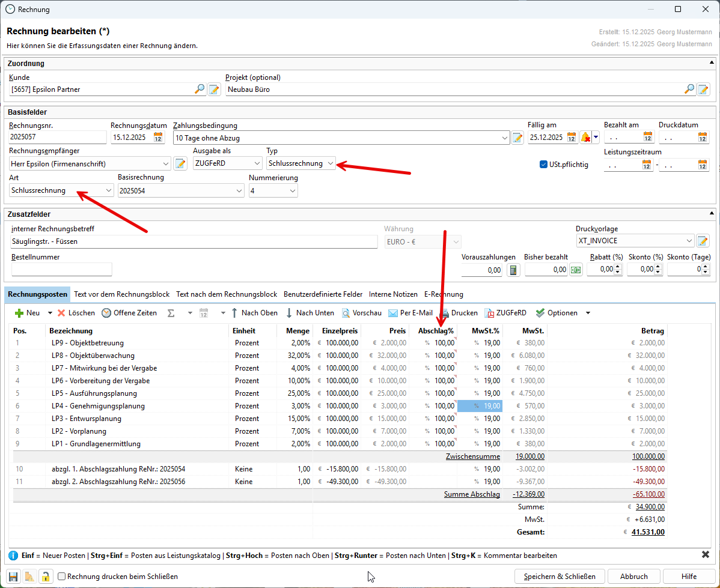Expand the Zahlungsbedingung dropdown
This screenshot has height=588, width=720.
point(504,138)
